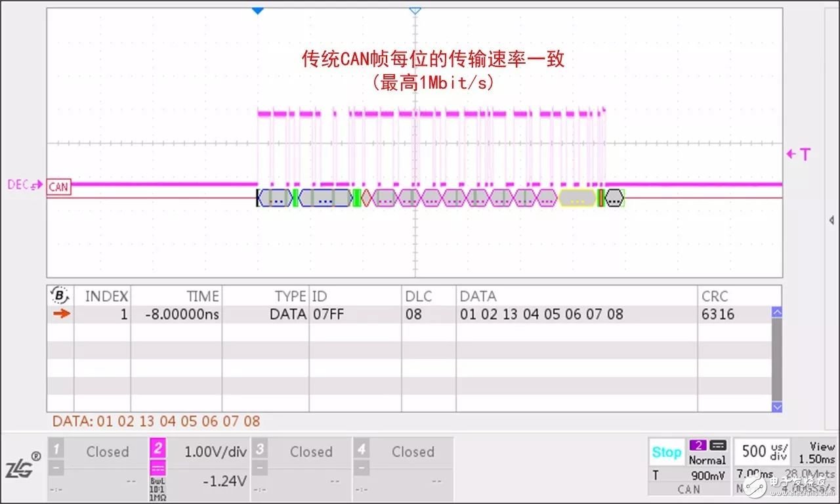Click the blue trigger position marker at top
Screen dimensions: 840x504
(258, 10)
